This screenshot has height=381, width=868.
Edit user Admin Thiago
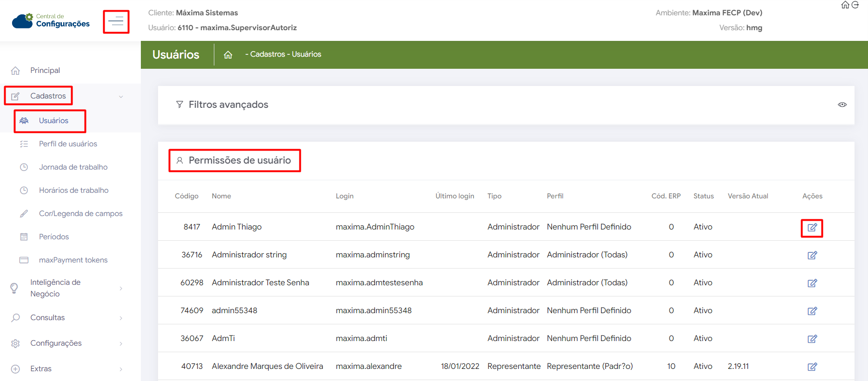click(x=812, y=228)
